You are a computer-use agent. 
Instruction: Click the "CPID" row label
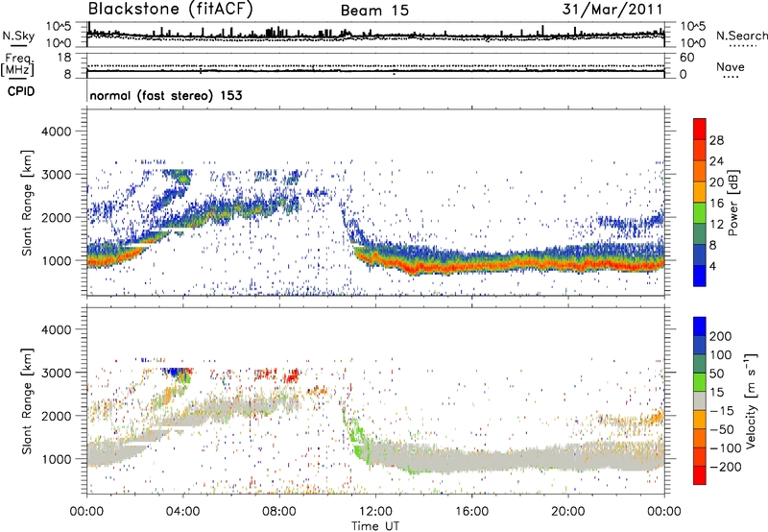pyautogui.click(x=21, y=91)
